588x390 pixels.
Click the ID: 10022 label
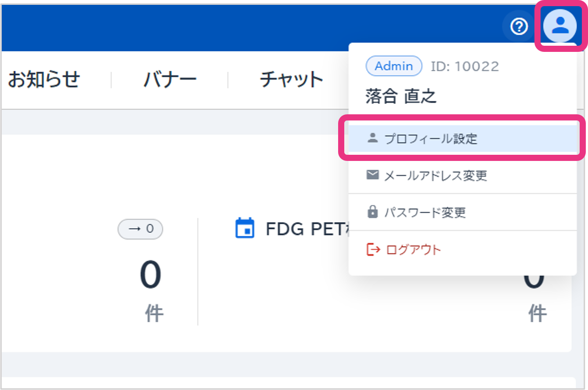click(x=465, y=66)
